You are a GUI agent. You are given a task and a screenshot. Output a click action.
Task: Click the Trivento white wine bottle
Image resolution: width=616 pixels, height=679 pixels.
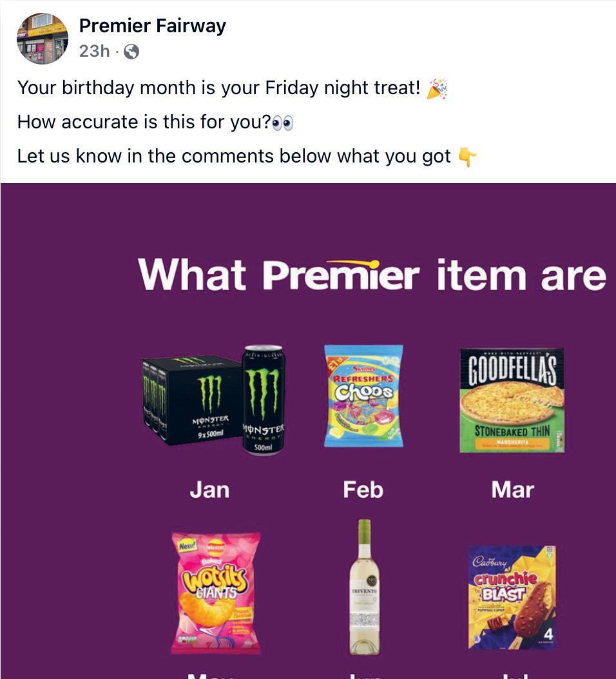(364, 587)
